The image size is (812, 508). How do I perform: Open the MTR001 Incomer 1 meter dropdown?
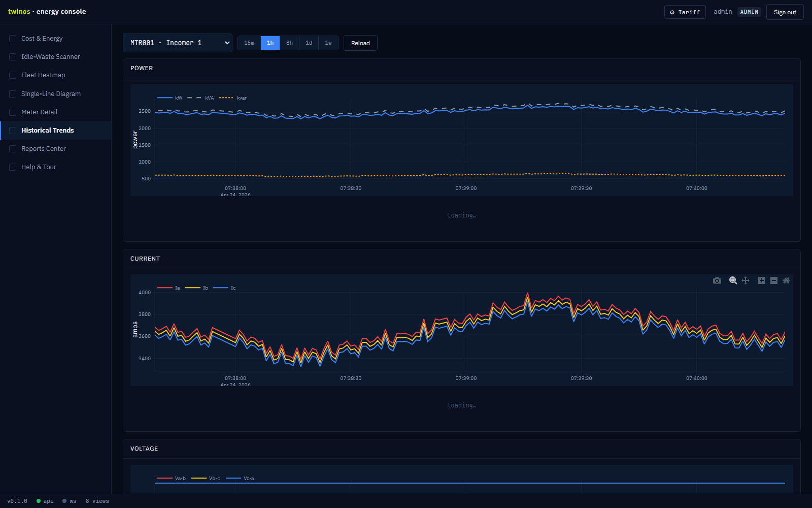[x=178, y=43]
